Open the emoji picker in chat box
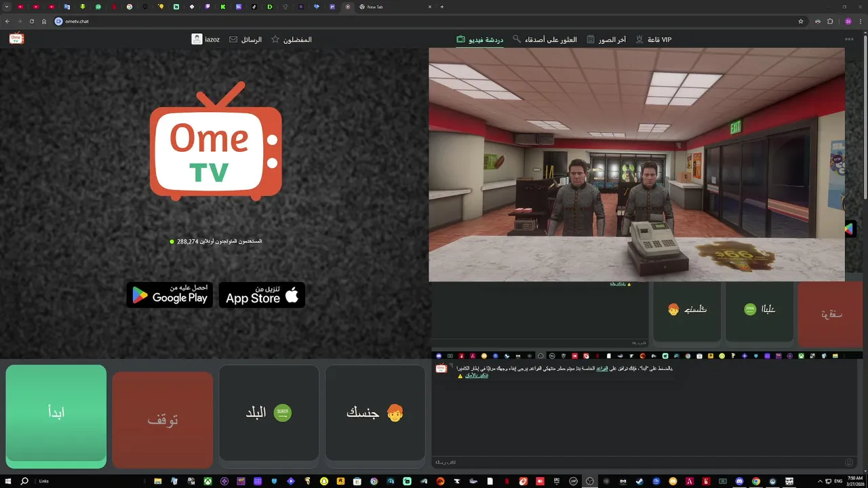Image resolution: width=868 pixels, height=488 pixels. click(x=849, y=462)
